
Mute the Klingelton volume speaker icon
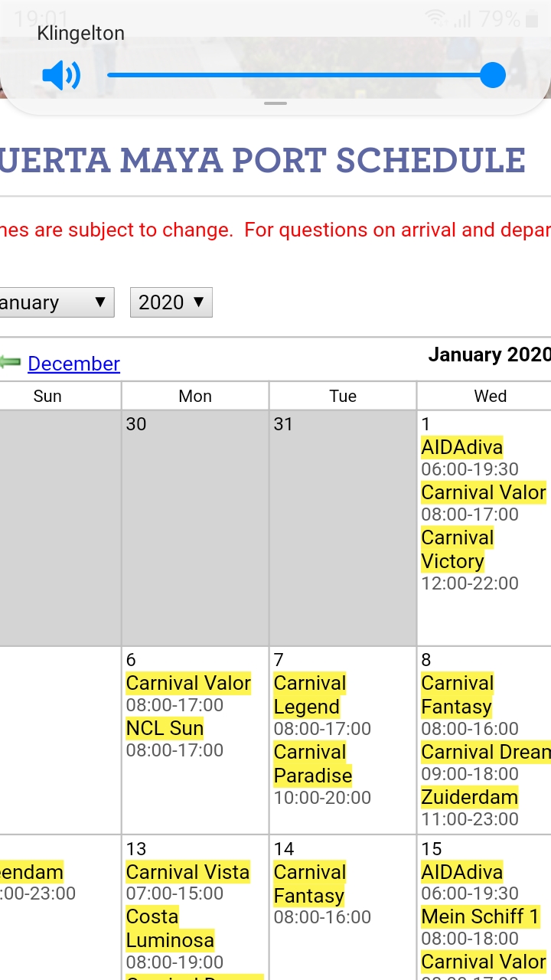[61, 76]
